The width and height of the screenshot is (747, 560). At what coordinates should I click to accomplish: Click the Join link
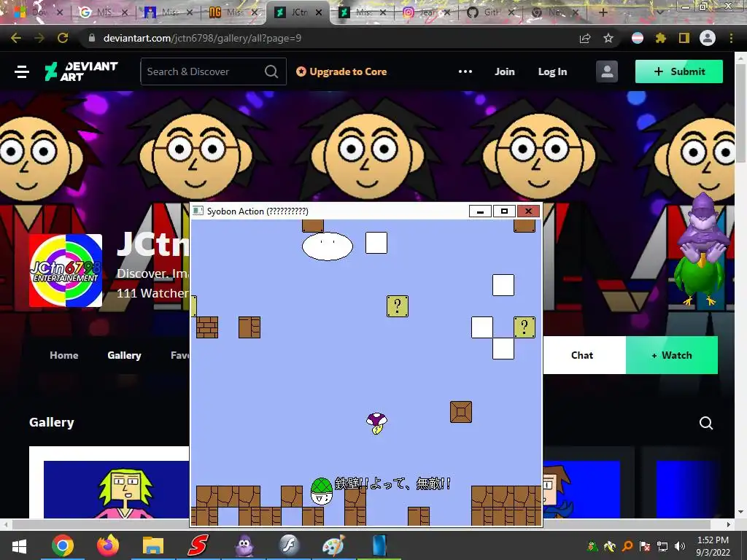tap(505, 72)
